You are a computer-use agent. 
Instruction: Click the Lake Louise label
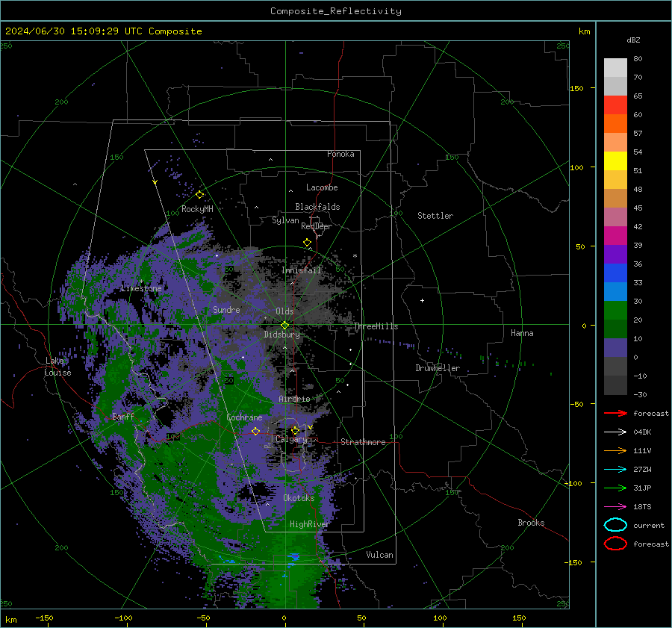click(57, 367)
